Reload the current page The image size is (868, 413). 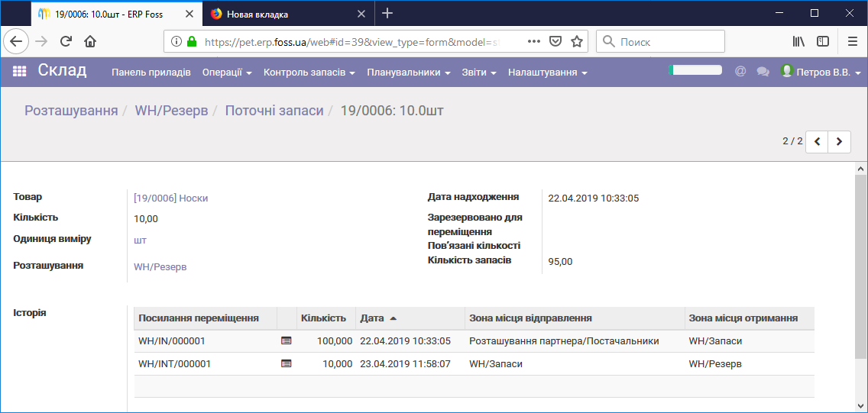click(66, 41)
